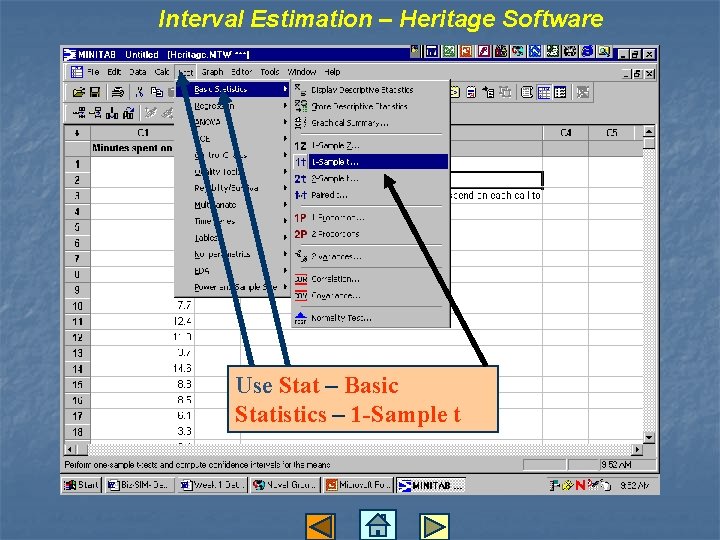Select 1 Proportion menu entry
The image size is (720, 540).
(x=371, y=217)
